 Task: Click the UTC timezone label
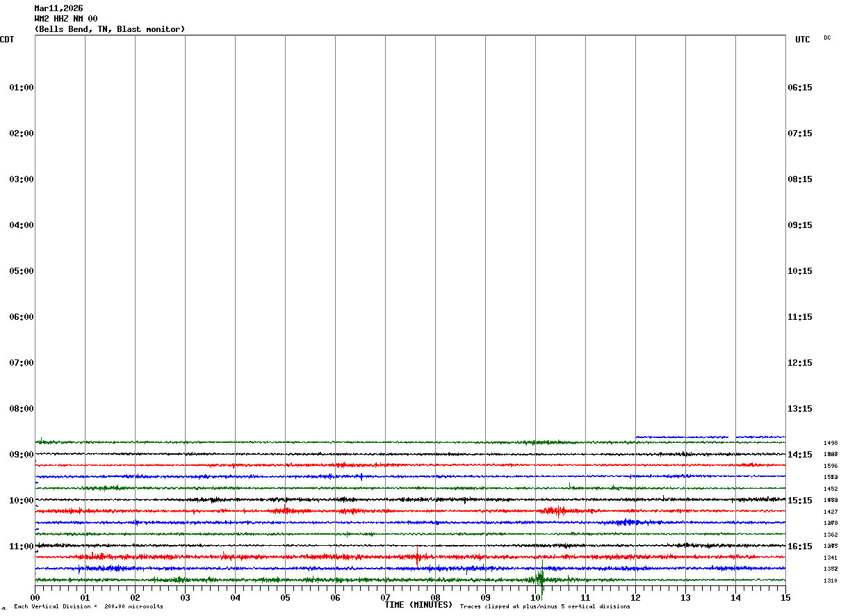[x=803, y=40]
